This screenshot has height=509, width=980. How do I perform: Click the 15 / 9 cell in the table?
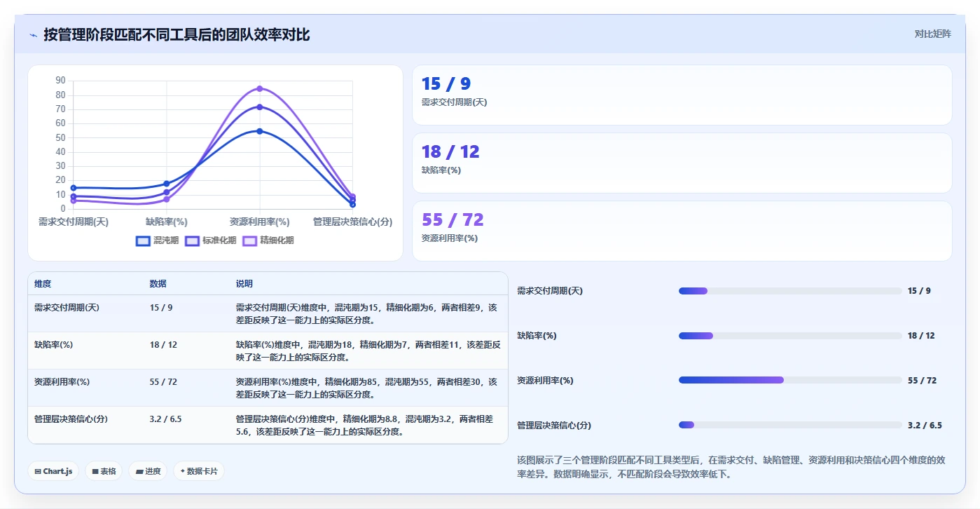tap(161, 308)
